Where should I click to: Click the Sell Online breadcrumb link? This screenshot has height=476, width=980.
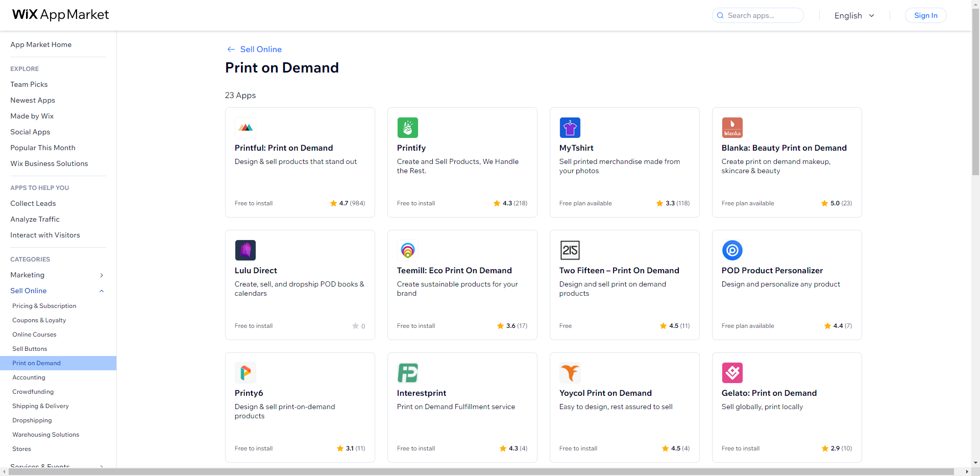point(261,49)
